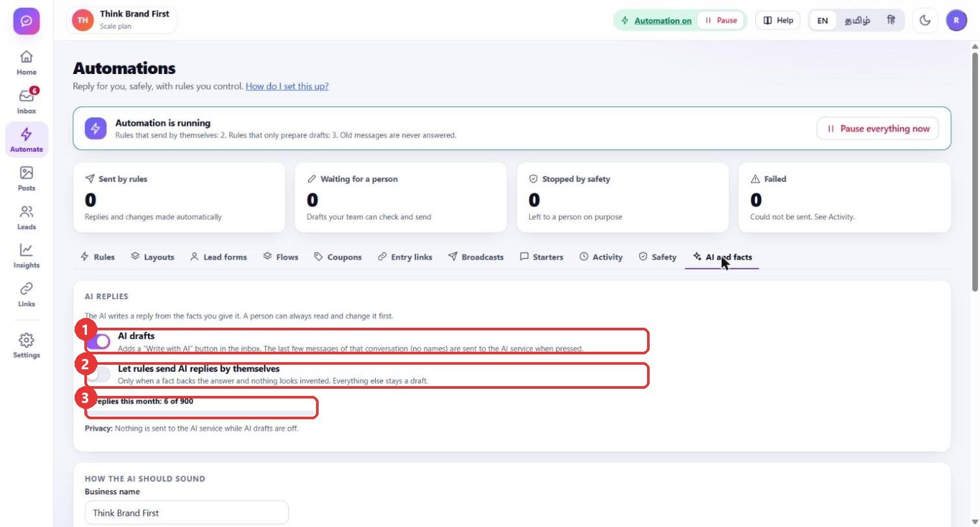Open the Safety tab
This screenshot has width=980, height=527.
click(x=657, y=257)
